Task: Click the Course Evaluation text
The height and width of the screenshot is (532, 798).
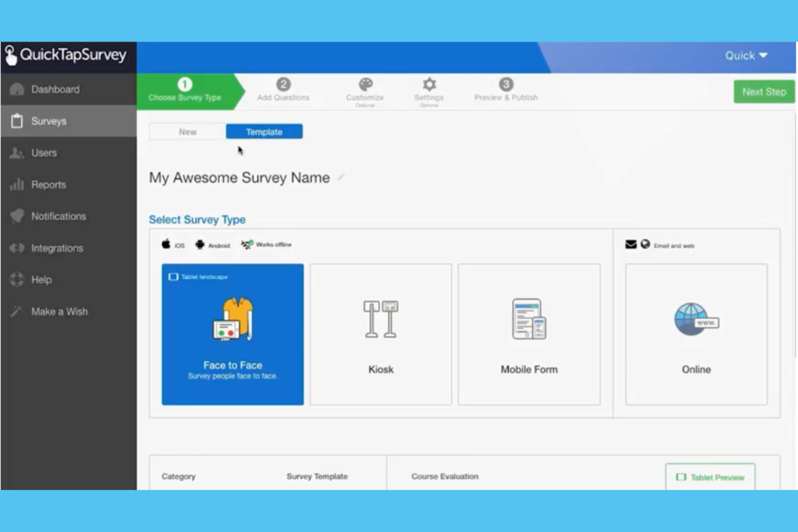Action: [x=445, y=476]
